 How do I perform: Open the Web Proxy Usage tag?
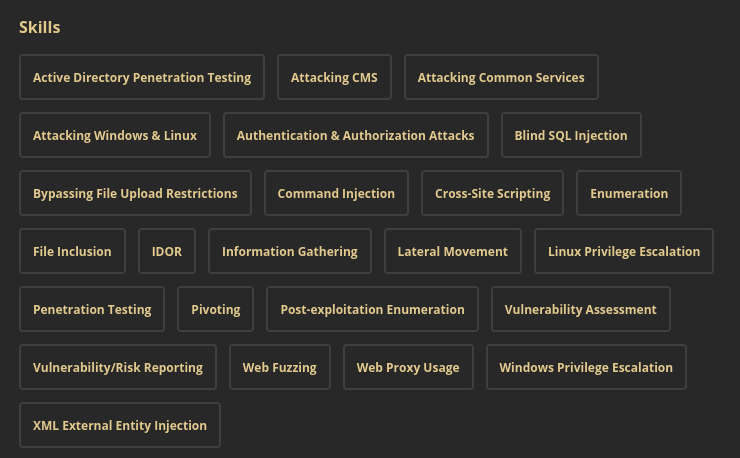coord(408,367)
